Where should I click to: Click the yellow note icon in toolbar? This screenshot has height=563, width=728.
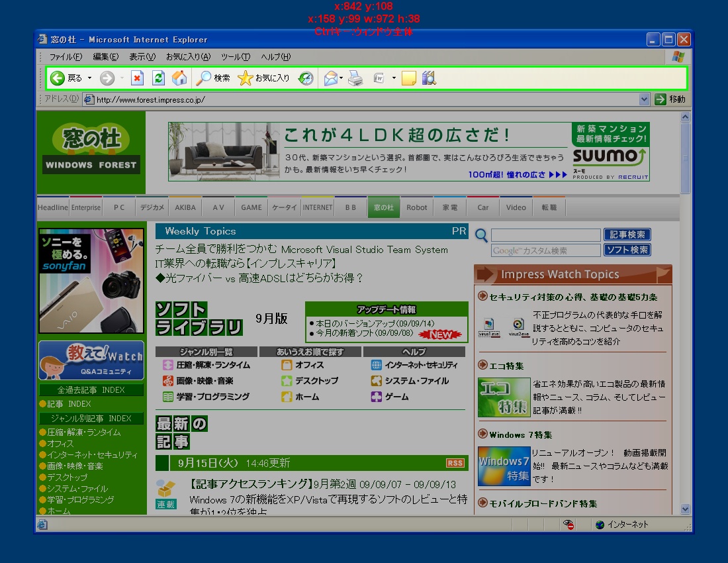coord(408,78)
